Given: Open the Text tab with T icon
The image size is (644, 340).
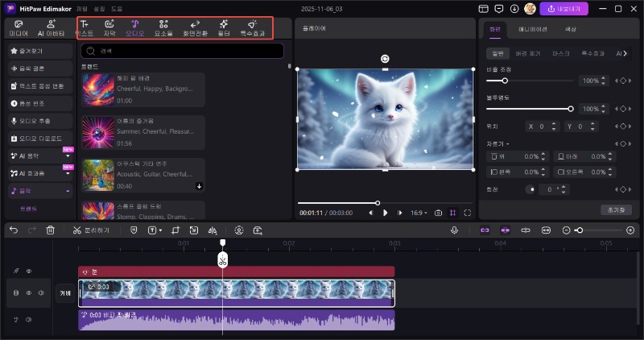Looking at the screenshot, I should pos(85,28).
